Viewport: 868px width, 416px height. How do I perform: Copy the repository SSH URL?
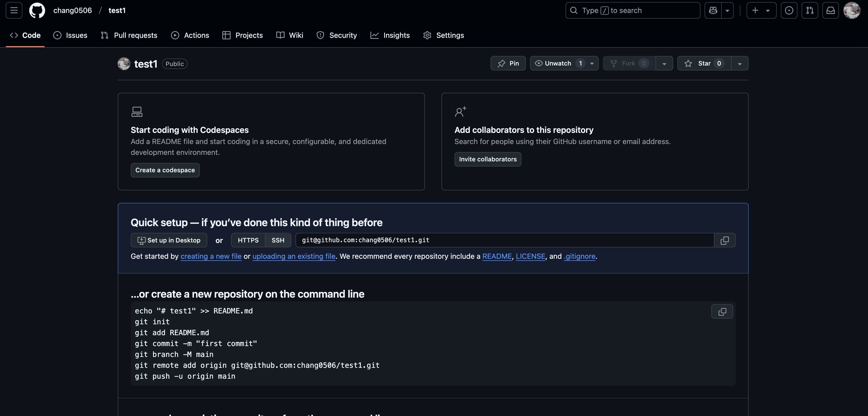coord(725,240)
